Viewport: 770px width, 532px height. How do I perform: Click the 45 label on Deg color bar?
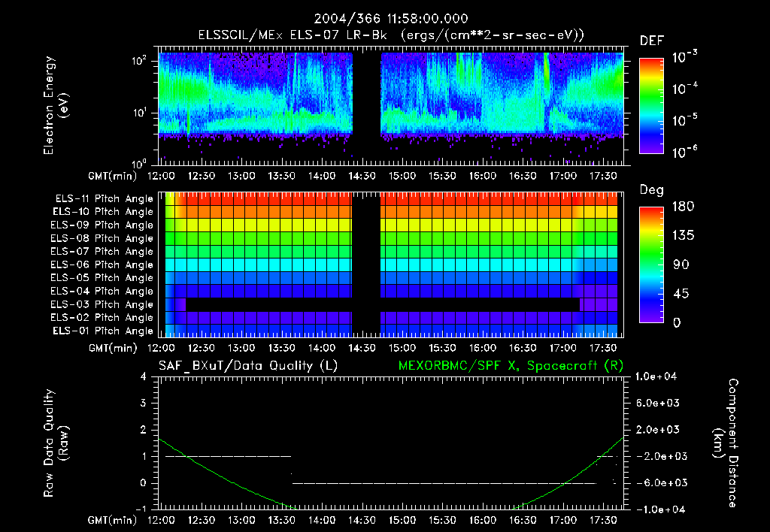tap(681, 294)
